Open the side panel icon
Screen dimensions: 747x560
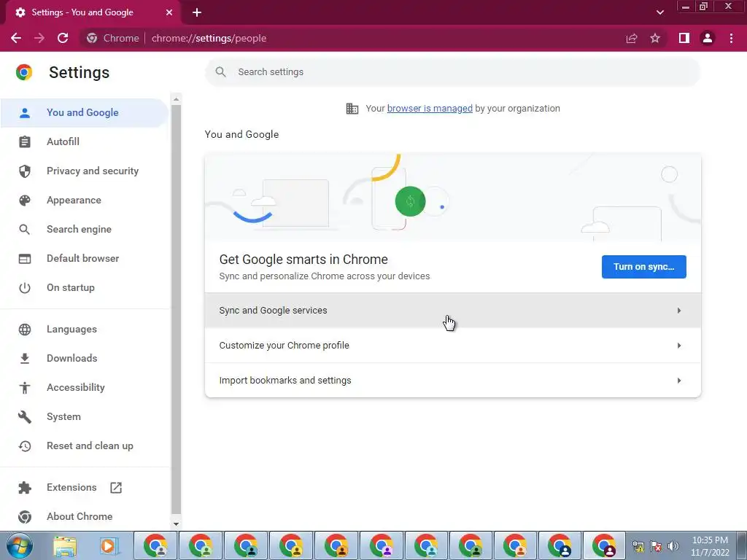tap(684, 38)
